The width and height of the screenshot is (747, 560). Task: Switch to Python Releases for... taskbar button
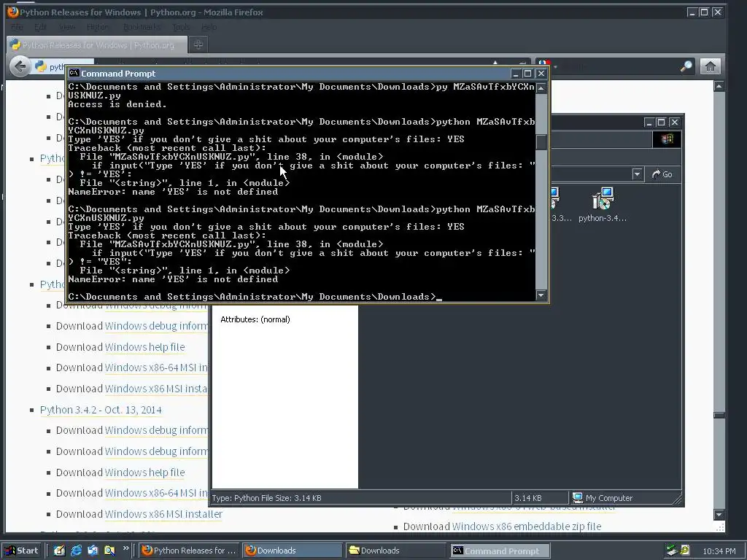coord(190,551)
